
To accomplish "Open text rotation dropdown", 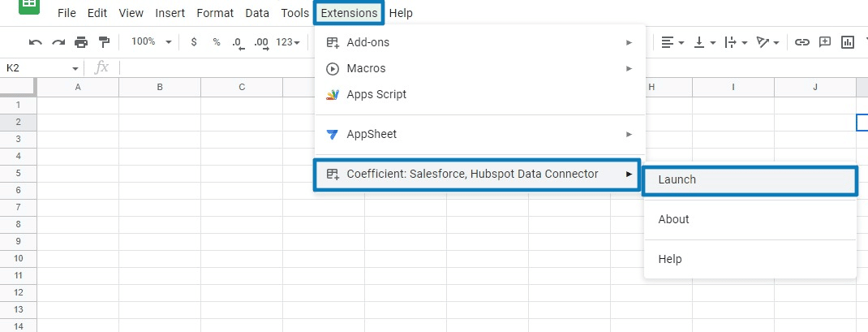I will tap(767, 42).
